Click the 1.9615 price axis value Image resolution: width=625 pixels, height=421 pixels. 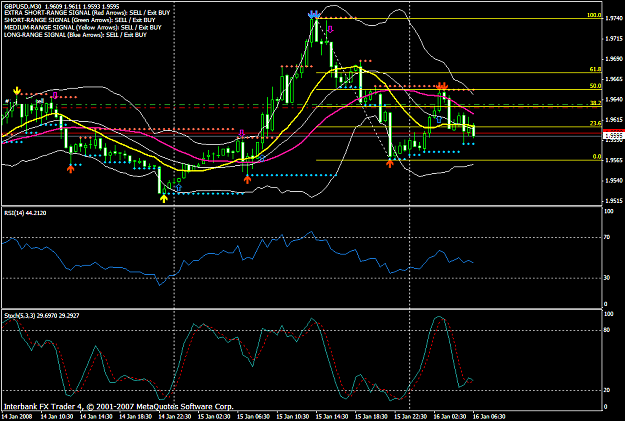click(x=614, y=120)
